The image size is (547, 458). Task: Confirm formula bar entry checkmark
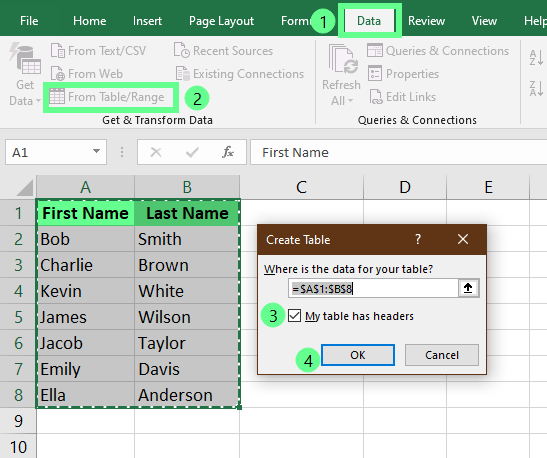click(x=192, y=152)
